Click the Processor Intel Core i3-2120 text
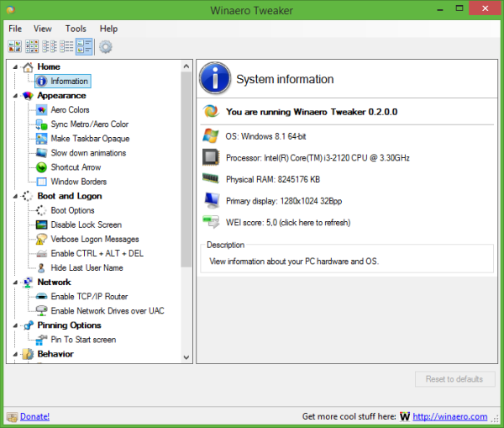Viewport: 504px width, 428px height. click(318, 158)
